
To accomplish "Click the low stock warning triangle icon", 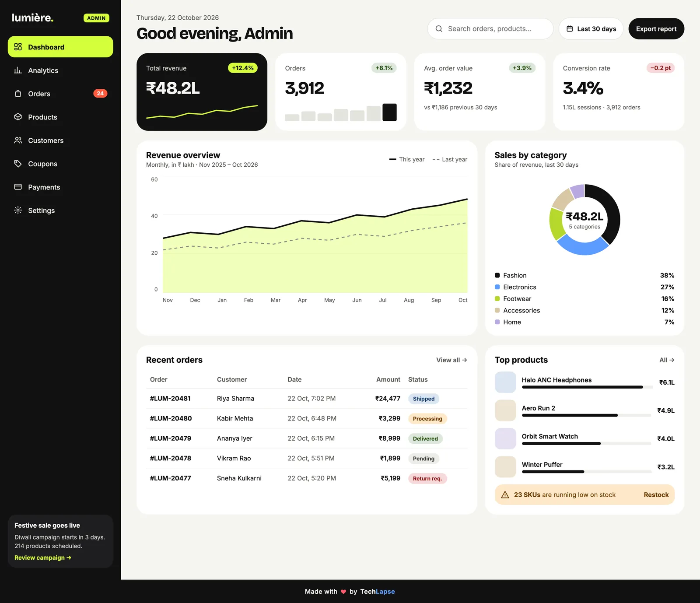I will click(x=505, y=495).
